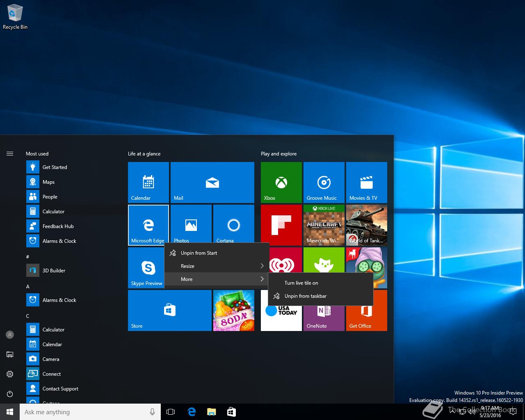Click the Life at a glance header
Image resolution: width=525 pixels, height=420 pixels.
point(144,154)
